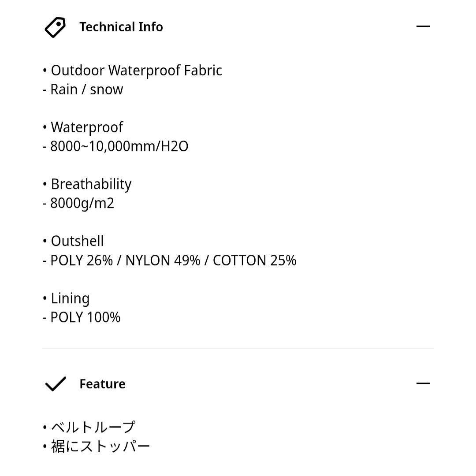Click the text Rain / snow
This screenshot has width=476, height=476.
click(x=82, y=89)
